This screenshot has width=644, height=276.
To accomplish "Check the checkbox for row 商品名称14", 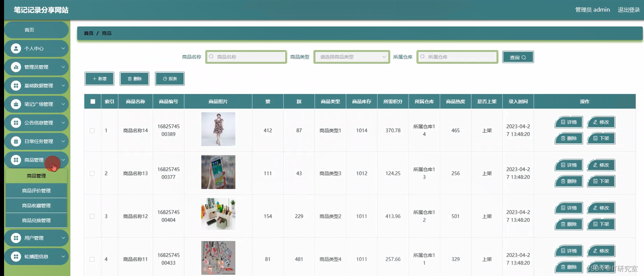I will 92,131.
